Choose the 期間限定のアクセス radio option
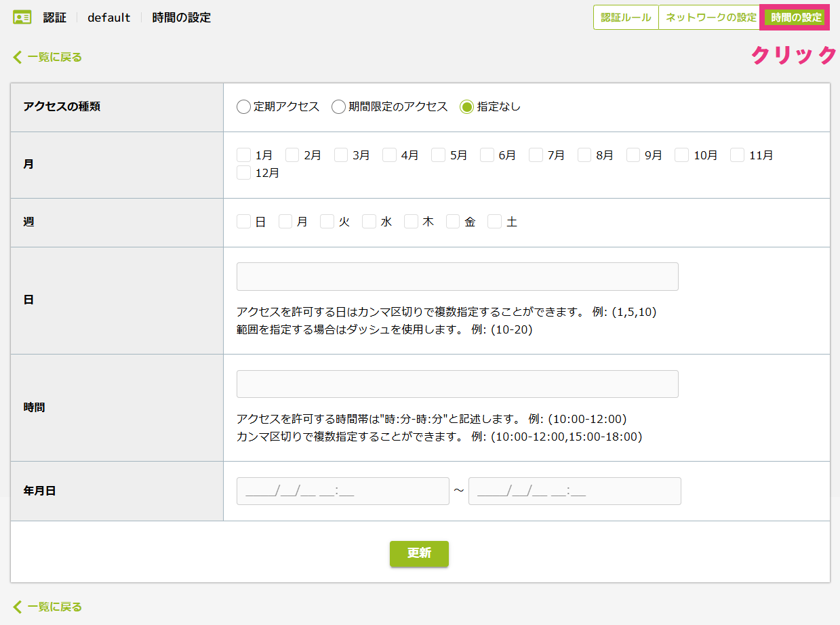840x625 pixels. click(338, 107)
